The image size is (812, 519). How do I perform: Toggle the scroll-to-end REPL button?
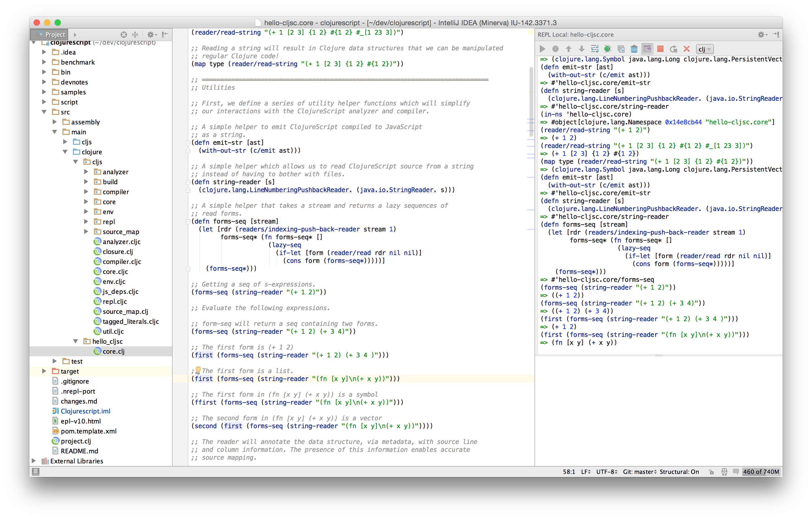(647, 49)
